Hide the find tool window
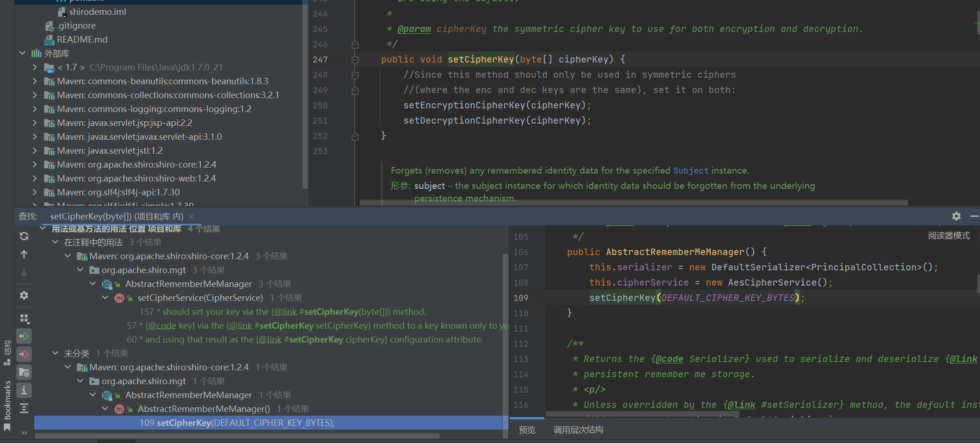 974,216
